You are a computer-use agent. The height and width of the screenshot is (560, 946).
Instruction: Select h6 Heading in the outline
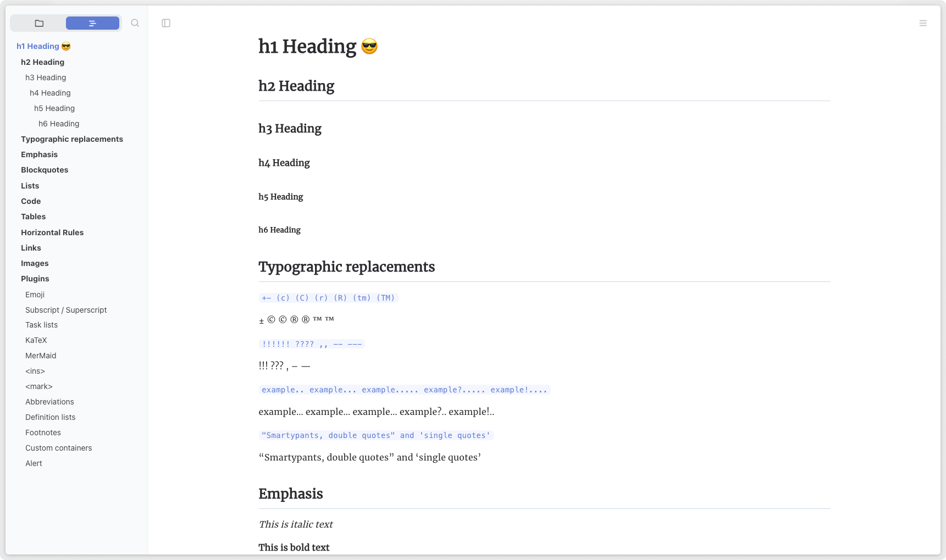pyautogui.click(x=59, y=124)
